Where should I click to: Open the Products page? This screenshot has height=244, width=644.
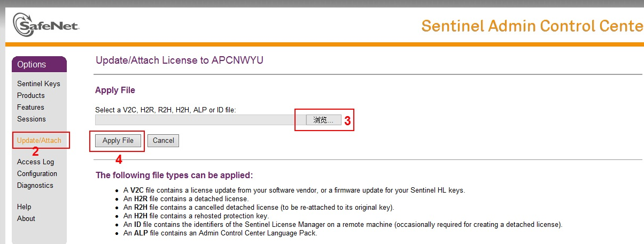coord(31,95)
